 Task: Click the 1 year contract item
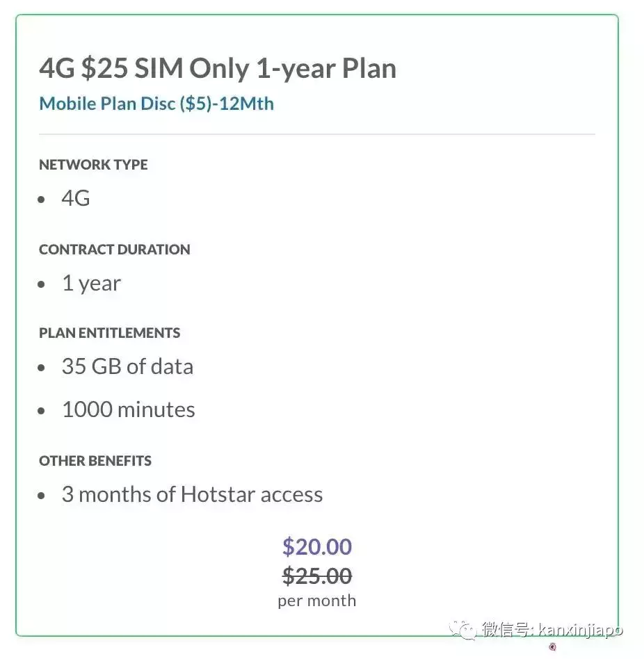pyautogui.click(x=91, y=283)
